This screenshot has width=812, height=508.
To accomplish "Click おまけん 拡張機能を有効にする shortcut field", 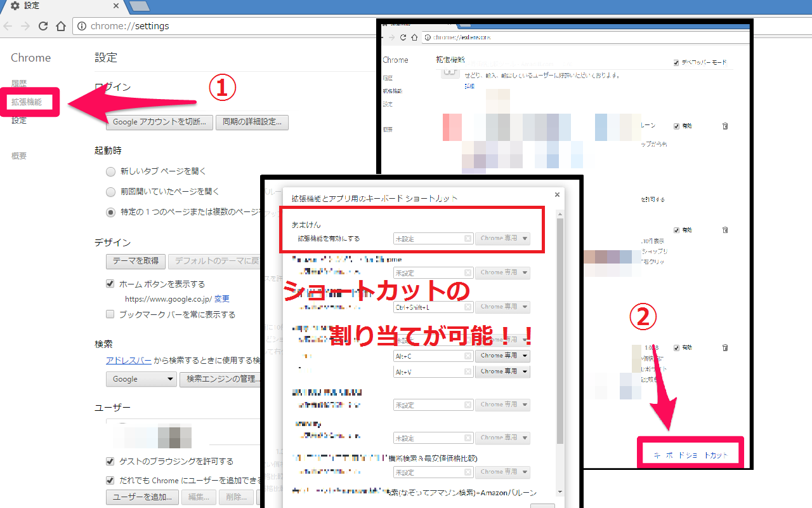I will tap(433, 239).
